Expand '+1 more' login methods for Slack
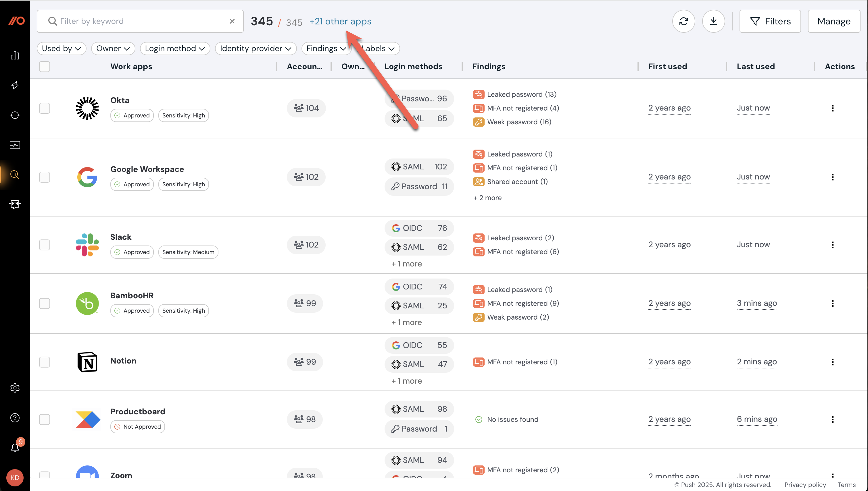The width and height of the screenshot is (868, 491). [x=406, y=264]
